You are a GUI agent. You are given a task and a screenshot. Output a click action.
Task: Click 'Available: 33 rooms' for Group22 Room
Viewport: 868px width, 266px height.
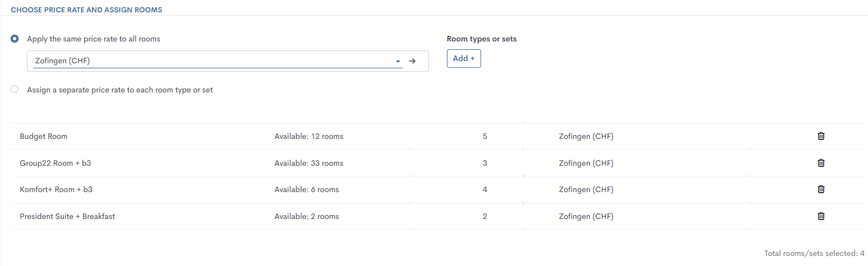coord(308,163)
